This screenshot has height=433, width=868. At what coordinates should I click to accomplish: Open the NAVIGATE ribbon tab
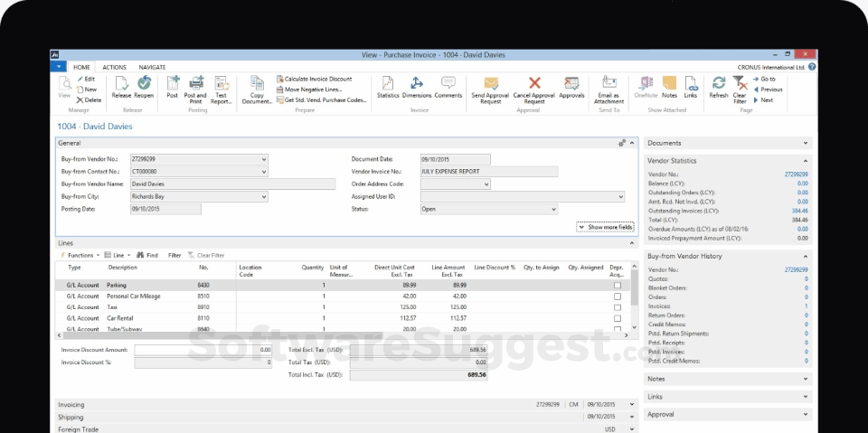point(152,67)
